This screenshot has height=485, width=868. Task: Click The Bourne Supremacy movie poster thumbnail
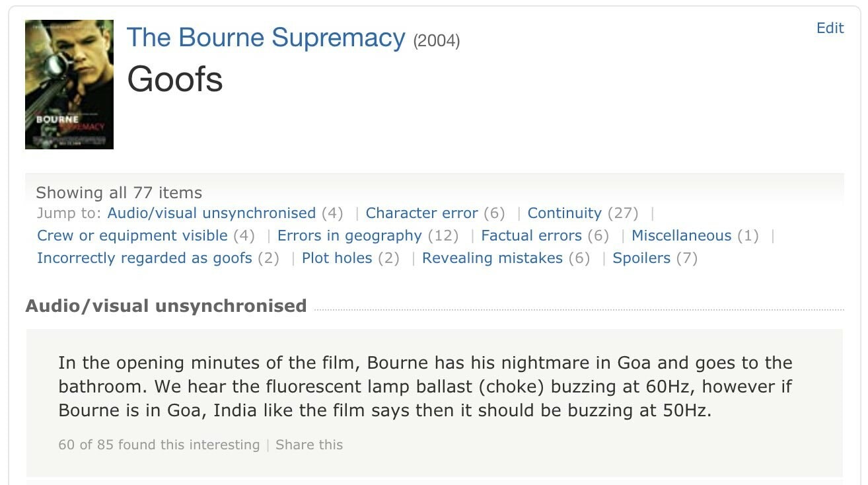69,84
